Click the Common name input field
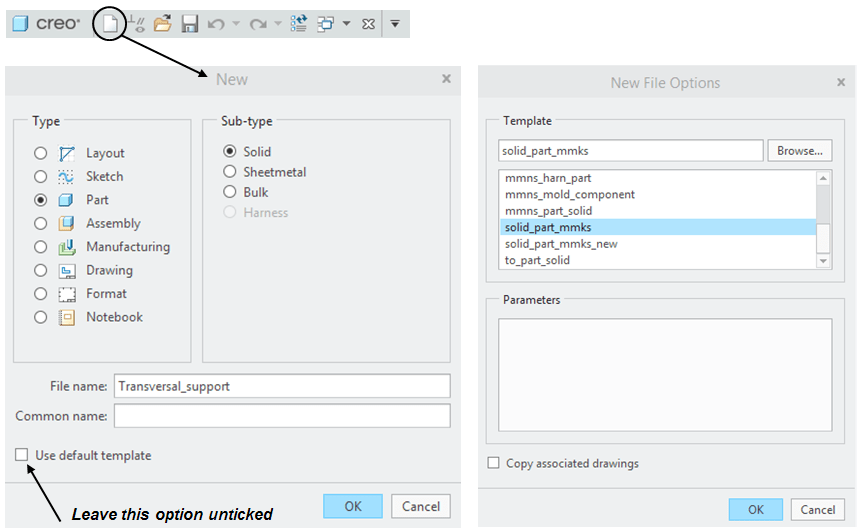Viewport: 862px width, 532px height. 282,416
